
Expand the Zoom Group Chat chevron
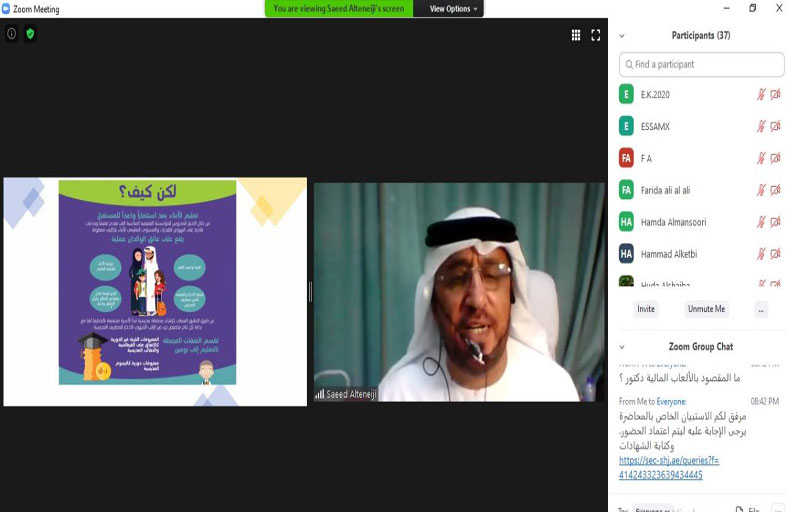622,347
